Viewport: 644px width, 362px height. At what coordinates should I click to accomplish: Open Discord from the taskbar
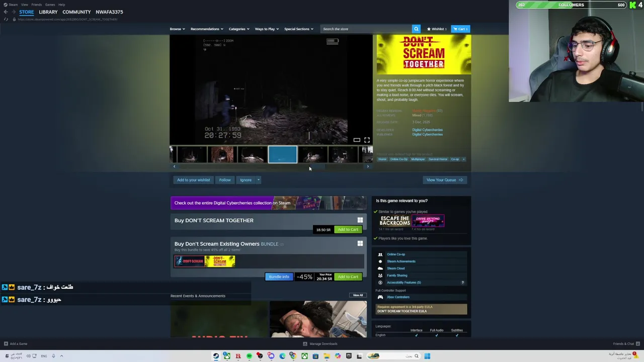click(x=271, y=356)
